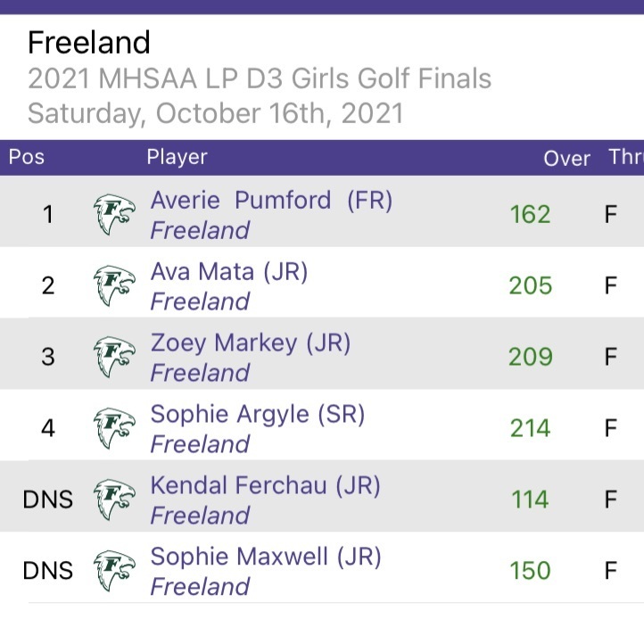The width and height of the screenshot is (644, 644).
Task: Select score 214 for Sophie Argyle
Action: click(x=530, y=428)
